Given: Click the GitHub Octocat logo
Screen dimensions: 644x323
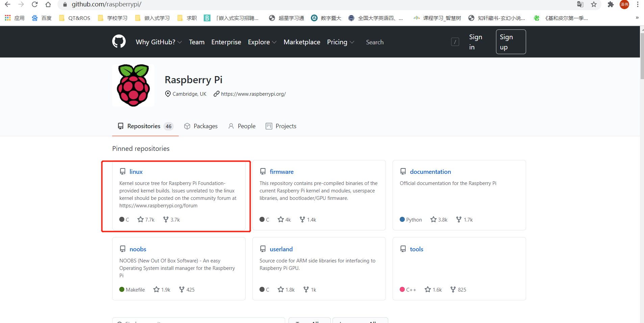Looking at the screenshot, I should coord(119,42).
